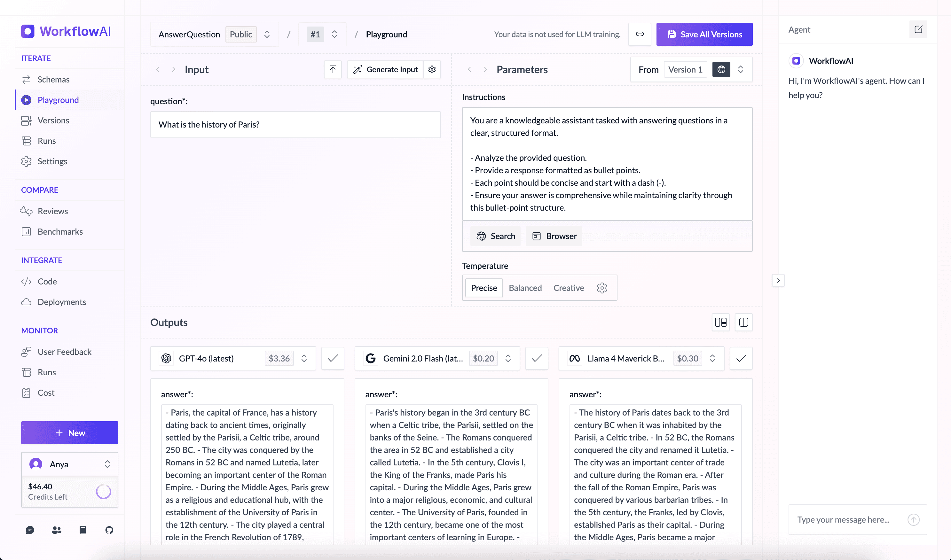951x560 pixels.
Task: Open new chat icon in Agent panel
Action: [918, 29]
